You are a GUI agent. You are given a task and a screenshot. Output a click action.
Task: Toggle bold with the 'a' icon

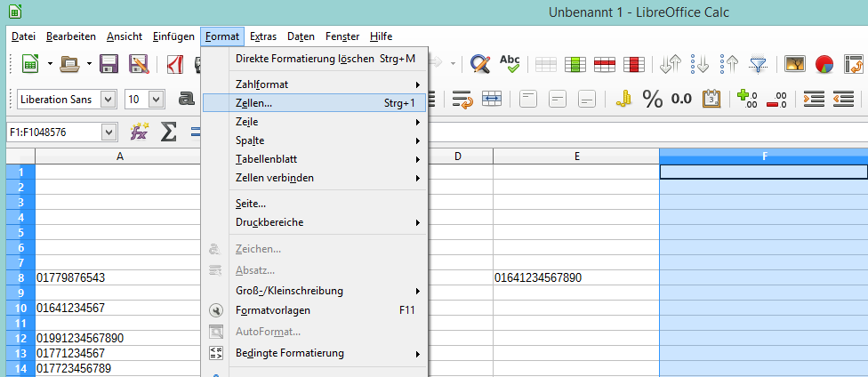[188, 100]
